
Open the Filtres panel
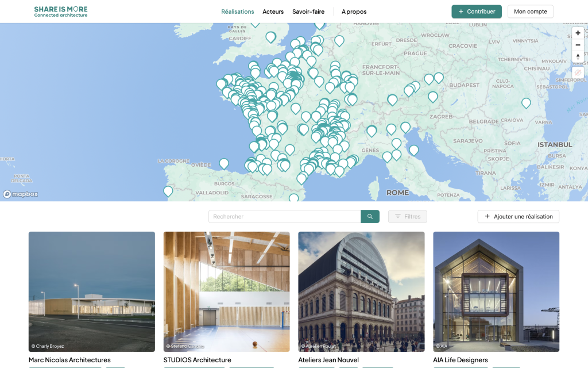[x=407, y=216]
